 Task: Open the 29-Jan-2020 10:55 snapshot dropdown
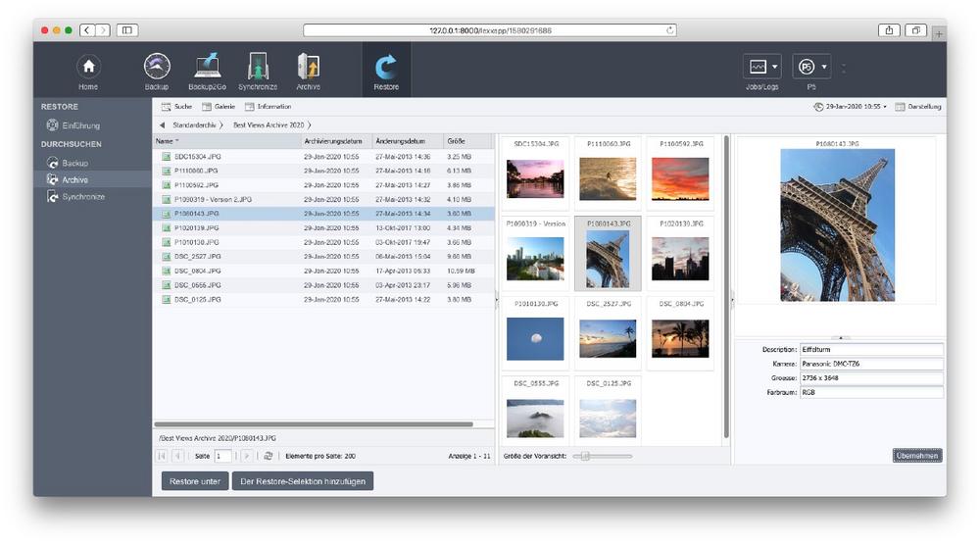click(x=851, y=106)
